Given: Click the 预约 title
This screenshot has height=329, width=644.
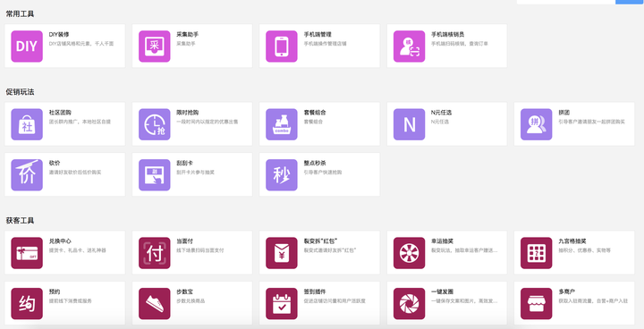Looking at the screenshot, I should coord(55,291).
